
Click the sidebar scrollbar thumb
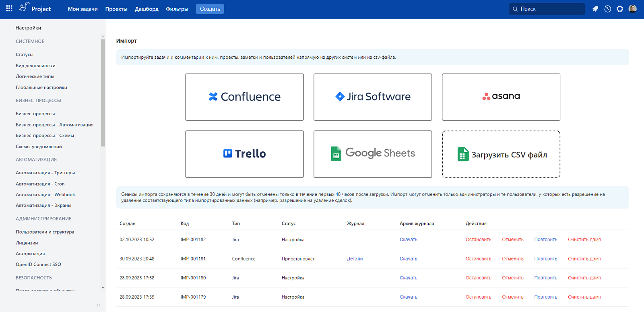click(x=103, y=93)
